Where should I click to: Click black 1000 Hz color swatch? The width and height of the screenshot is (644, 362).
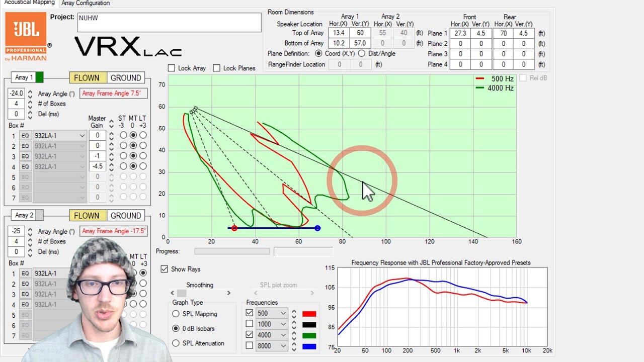pyautogui.click(x=309, y=325)
